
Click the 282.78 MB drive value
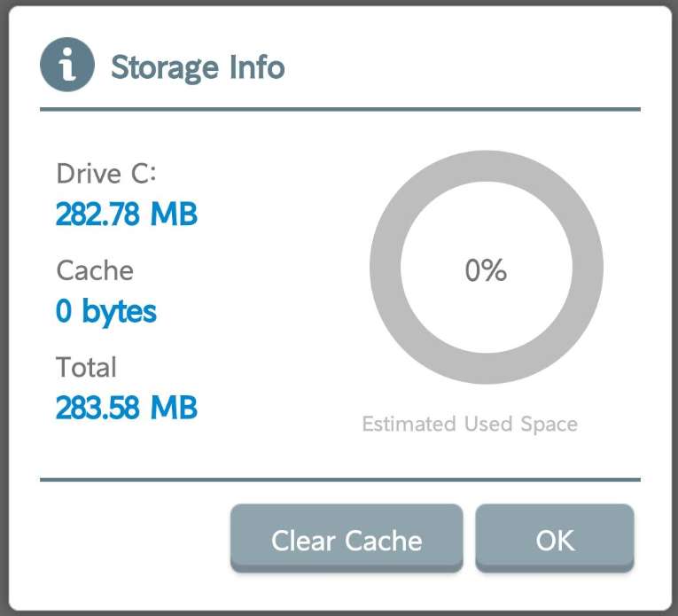pos(126,214)
